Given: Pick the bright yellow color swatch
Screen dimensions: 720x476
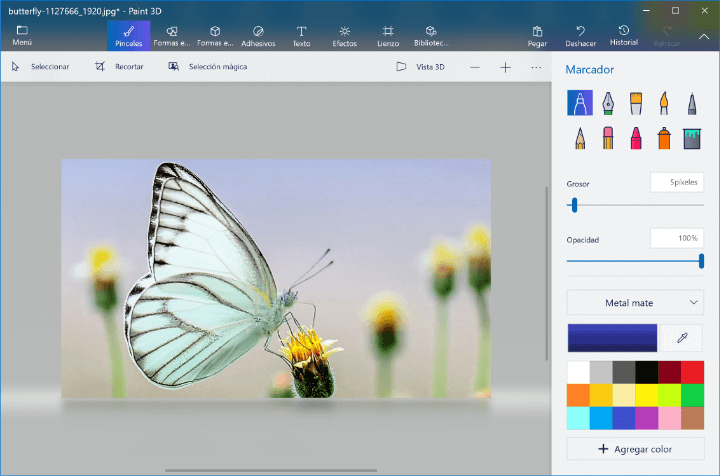Looking at the screenshot, I should 647,395.
